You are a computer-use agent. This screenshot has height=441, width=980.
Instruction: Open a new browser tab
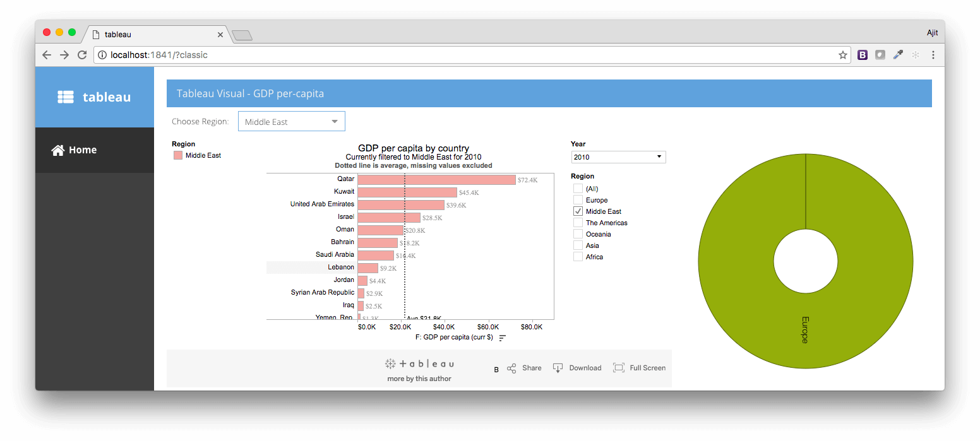point(242,35)
